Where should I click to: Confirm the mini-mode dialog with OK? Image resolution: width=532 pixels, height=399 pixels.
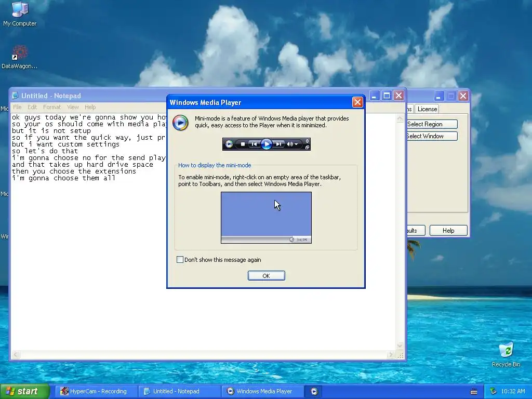click(267, 275)
